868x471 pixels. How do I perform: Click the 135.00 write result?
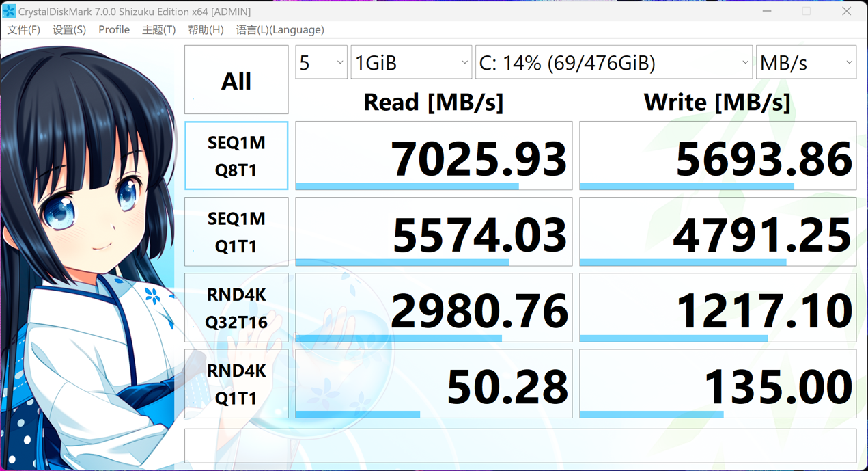click(718, 383)
